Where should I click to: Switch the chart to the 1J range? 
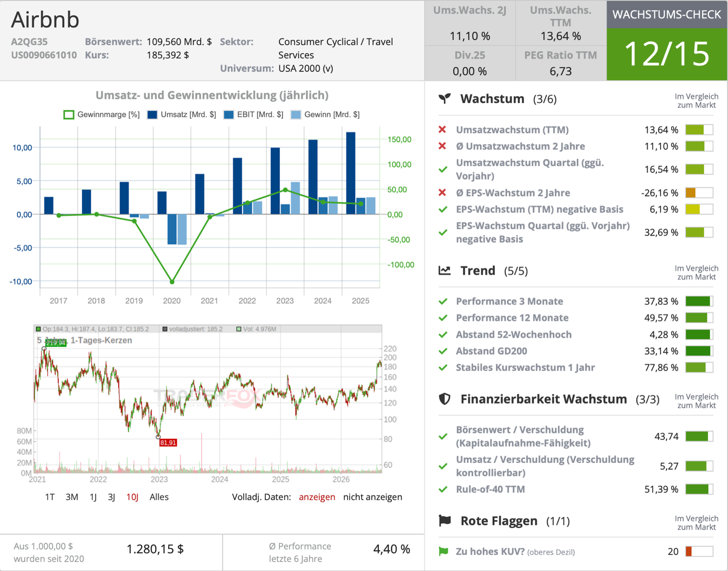[93, 497]
